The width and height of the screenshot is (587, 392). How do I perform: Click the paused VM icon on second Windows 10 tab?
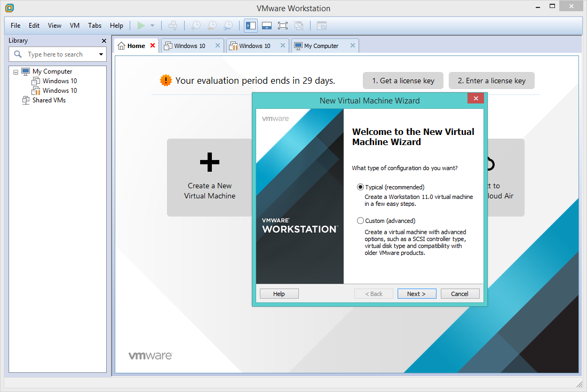pyautogui.click(x=233, y=46)
